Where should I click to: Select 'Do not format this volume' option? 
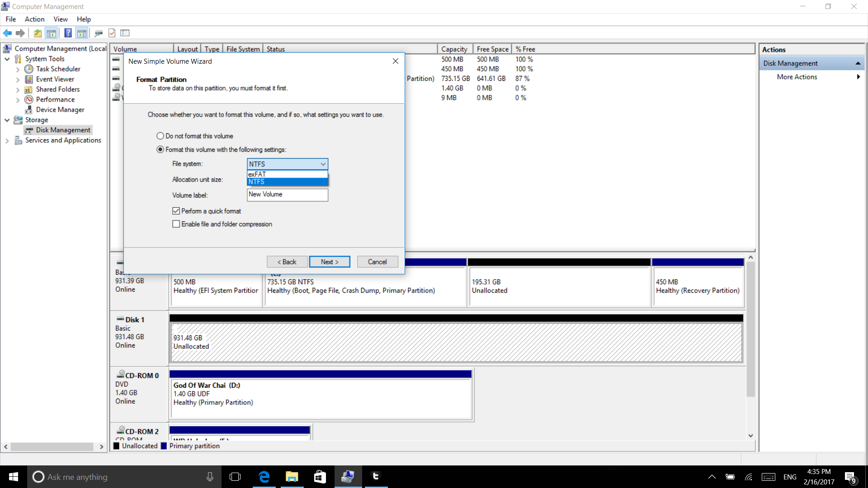click(160, 136)
